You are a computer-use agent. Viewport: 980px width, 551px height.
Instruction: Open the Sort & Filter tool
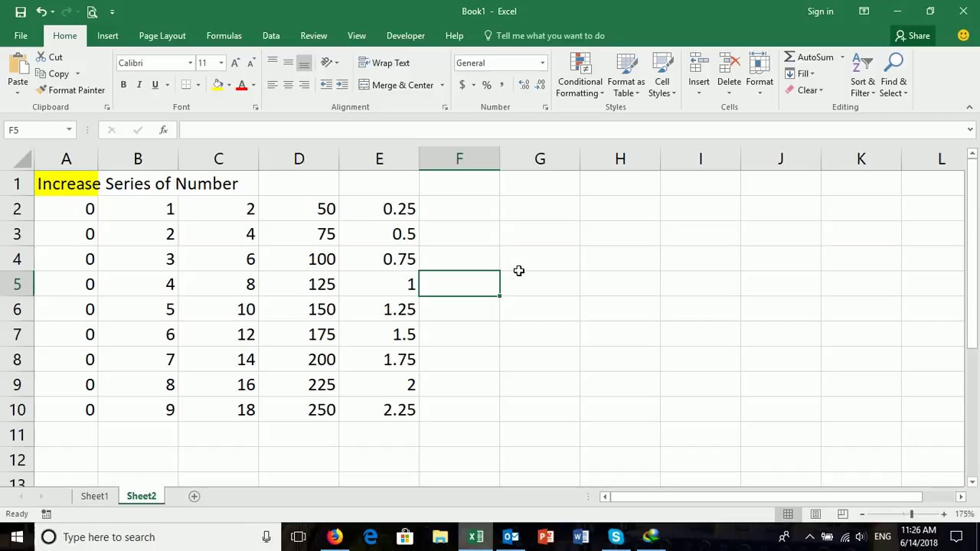(863, 76)
